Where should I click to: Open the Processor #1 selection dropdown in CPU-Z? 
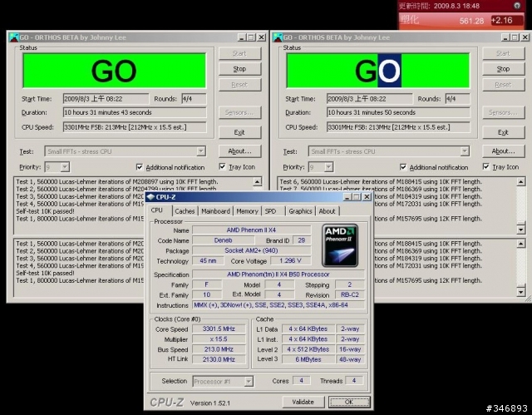tap(249, 382)
